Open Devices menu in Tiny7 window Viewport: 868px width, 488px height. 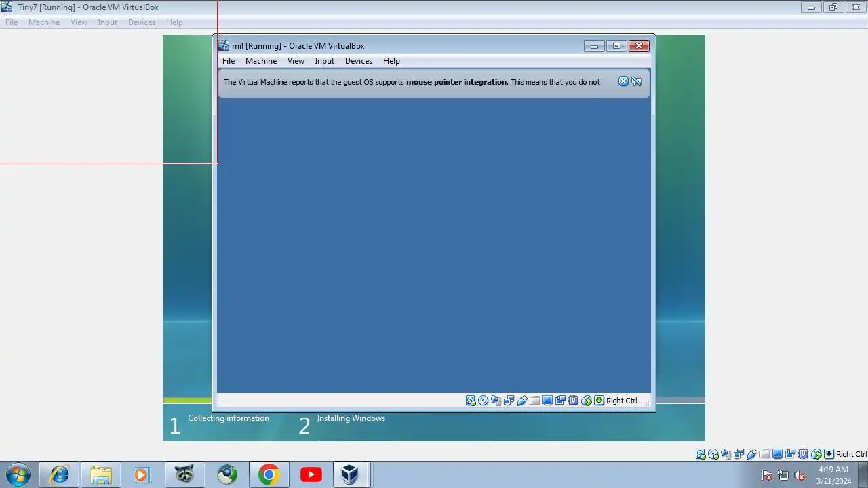[x=142, y=22]
